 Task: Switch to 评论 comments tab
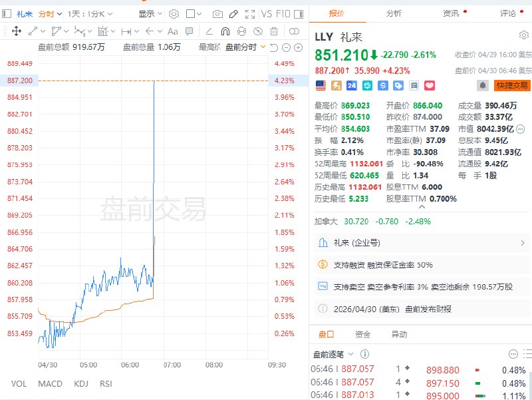tap(508, 13)
